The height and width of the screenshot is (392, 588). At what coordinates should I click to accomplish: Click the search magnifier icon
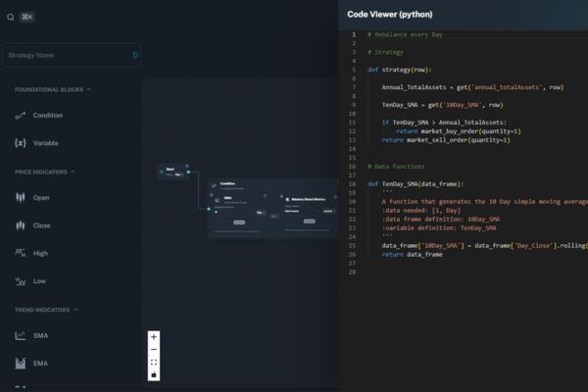(x=9, y=17)
